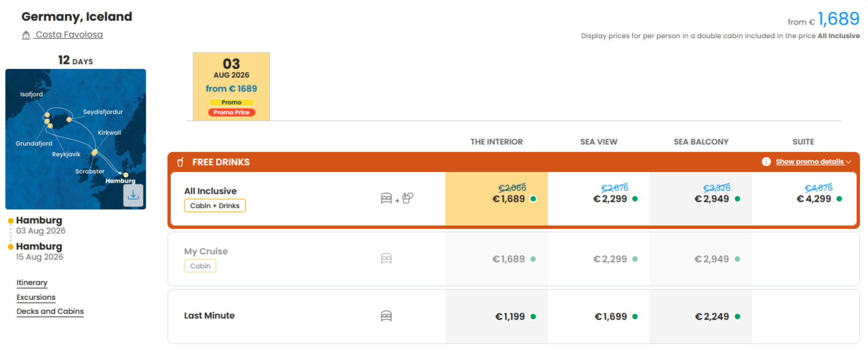Click the cruise route map thumbnail
This screenshot has width=868, height=350.
(75, 139)
